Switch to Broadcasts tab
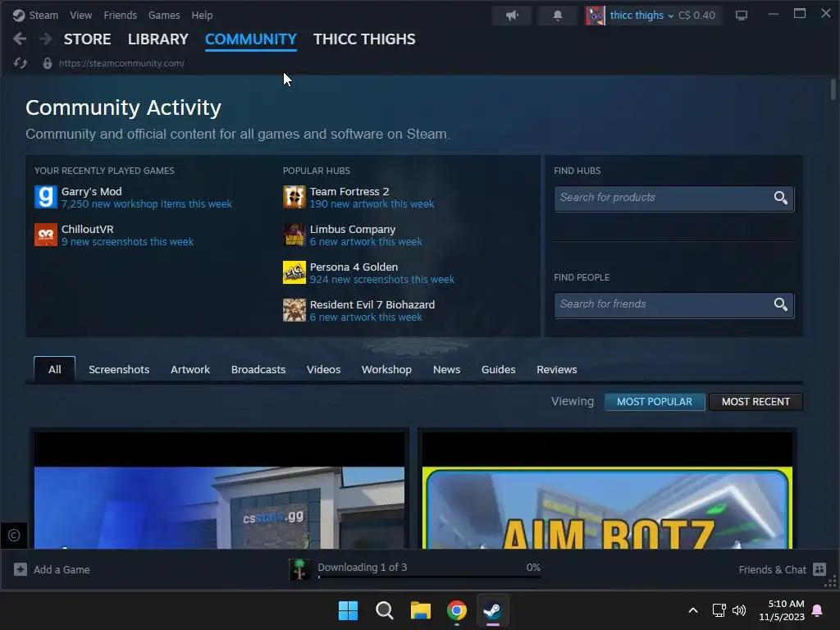The height and width of the screenshot is (630, 840). click(x=258, y=370)
